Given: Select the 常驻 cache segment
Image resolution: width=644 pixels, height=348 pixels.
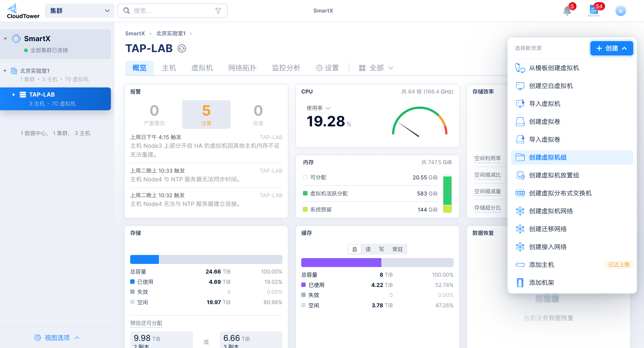Looking at the screenshot, I should (398, 249).
